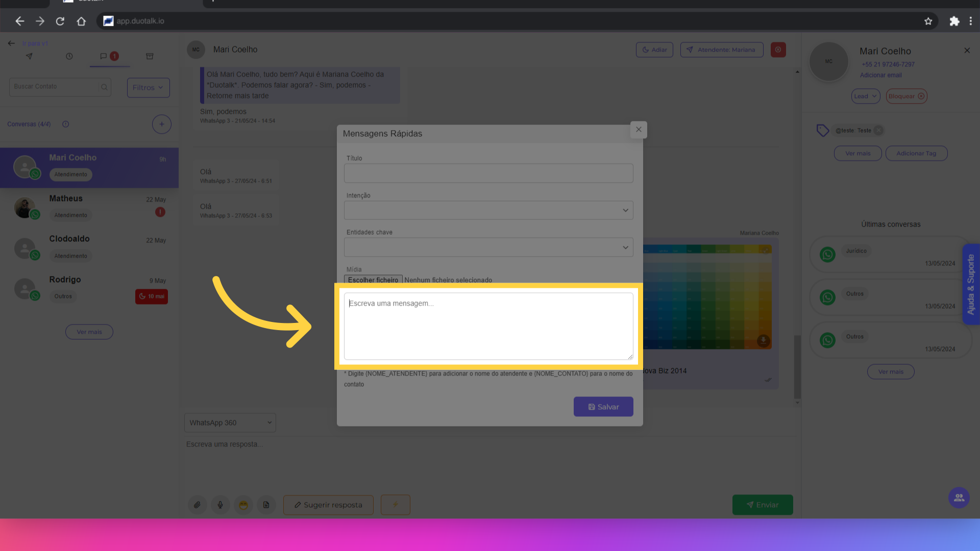Image resolution: width=980 pixels, height=551 pixels.
Task: Close the Mensagens Rápidas dialog
Action: coord(639,130)
